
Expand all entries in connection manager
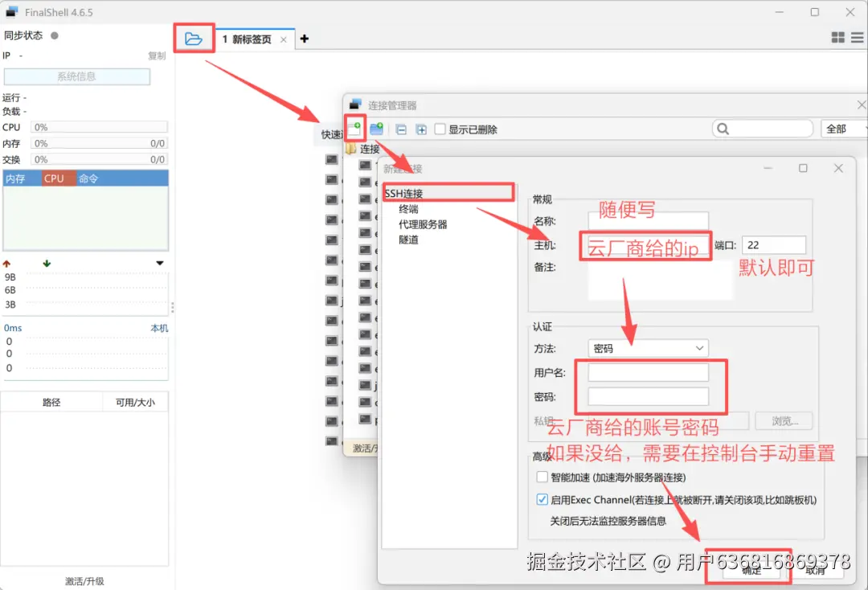coord(421,129)
